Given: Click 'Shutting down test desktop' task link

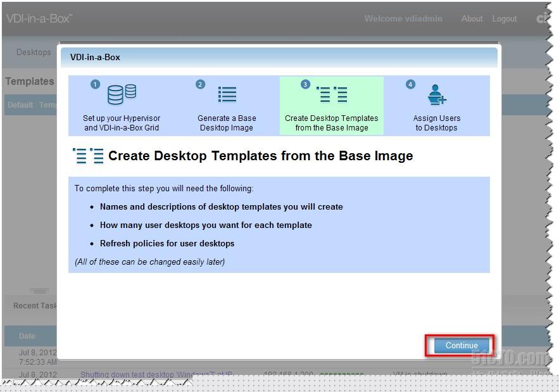Looking at the screenshot, I should click(156, 374).
